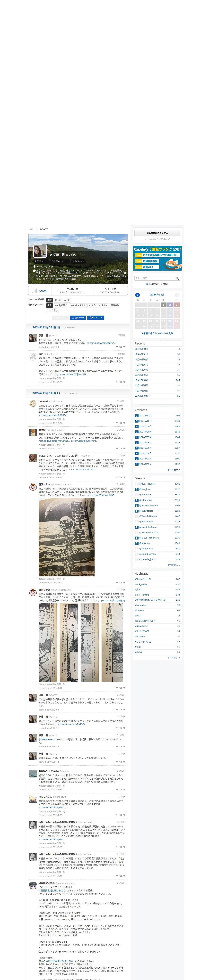Open hashtag #NewsPicks
The height and width of the screenshot is (980, 210).
coord(141,626)
